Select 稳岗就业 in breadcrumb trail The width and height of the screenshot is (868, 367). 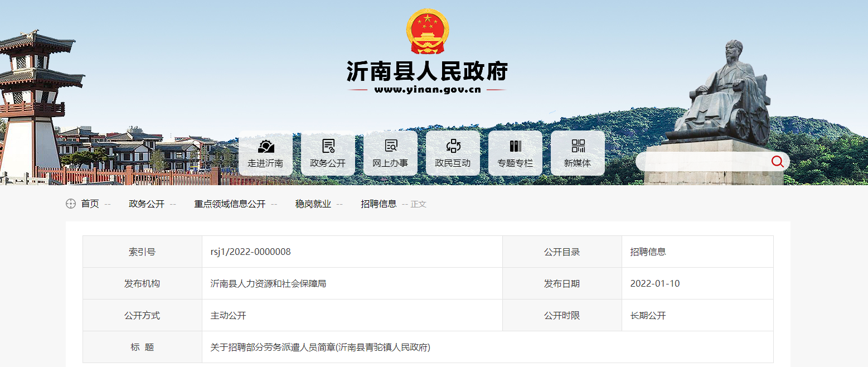tap(313, 204)
